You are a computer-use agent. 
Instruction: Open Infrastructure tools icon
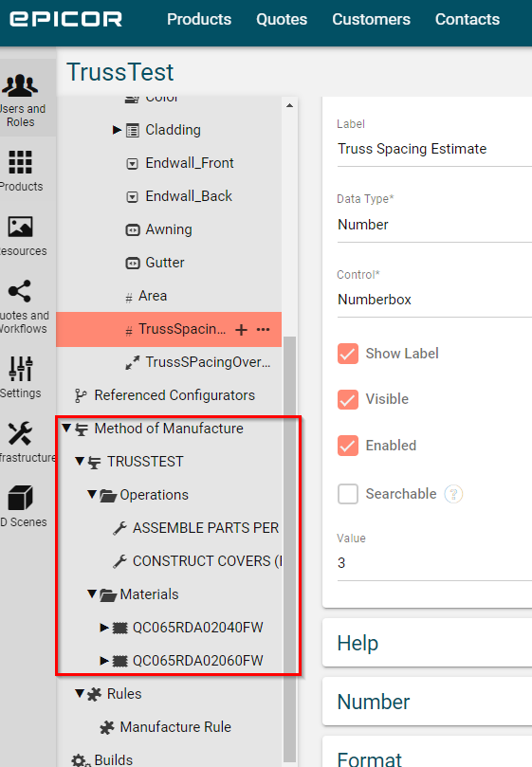click(x=20, y=433)
